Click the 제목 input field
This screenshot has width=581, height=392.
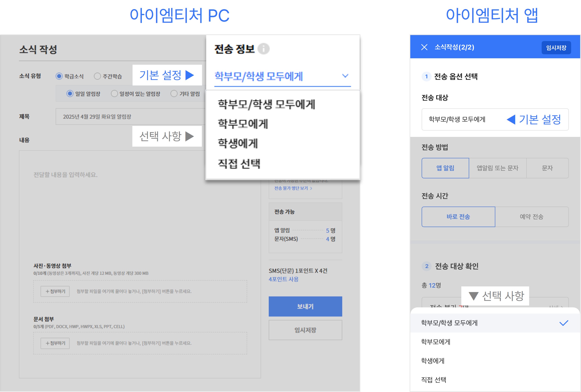point(130,117)
